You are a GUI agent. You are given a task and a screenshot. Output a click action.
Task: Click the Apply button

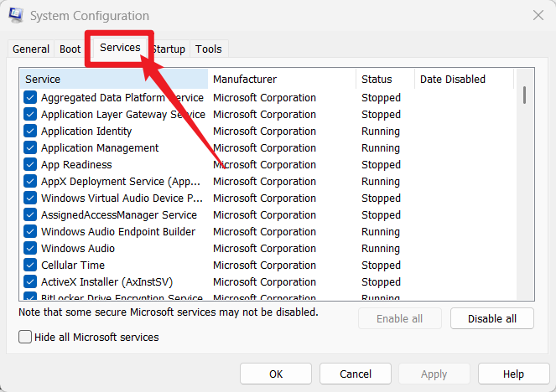pos(434,374)
